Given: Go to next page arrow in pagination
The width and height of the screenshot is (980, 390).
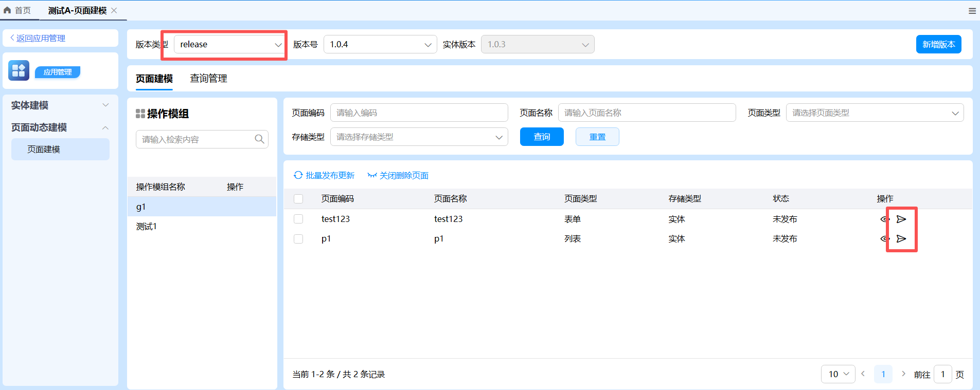Looking at the screenshot, I should [x=903, y=374].
